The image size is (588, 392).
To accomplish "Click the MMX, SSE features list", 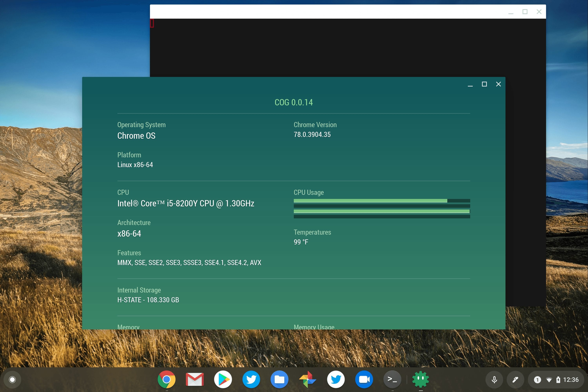I will [189, 263].
